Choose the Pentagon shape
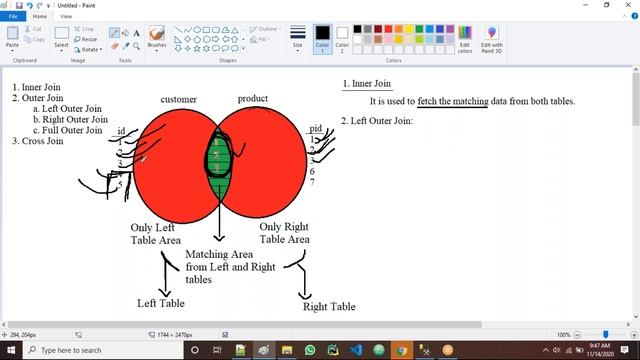 [x=197, y=40]
